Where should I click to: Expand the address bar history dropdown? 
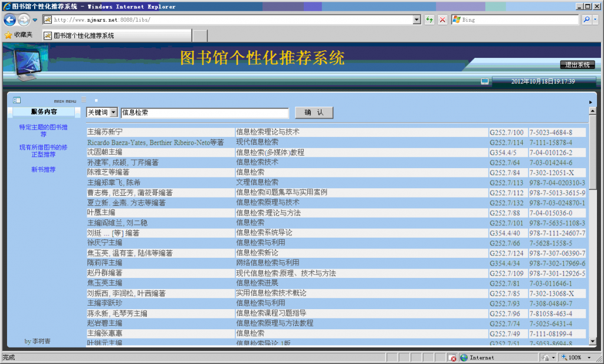pyautogui.click(x=416, y=19)
